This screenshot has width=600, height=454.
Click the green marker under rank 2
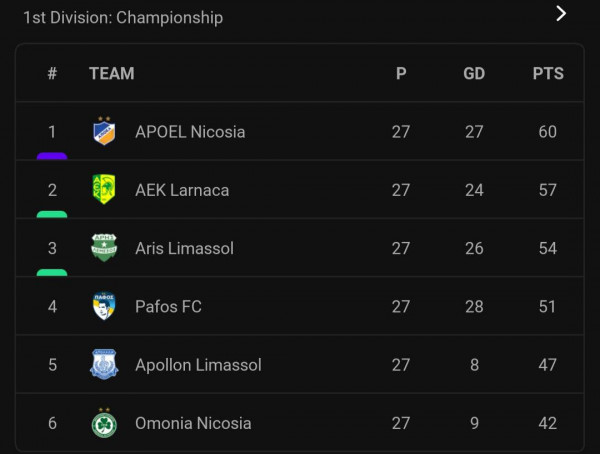(x=52, y=214)
